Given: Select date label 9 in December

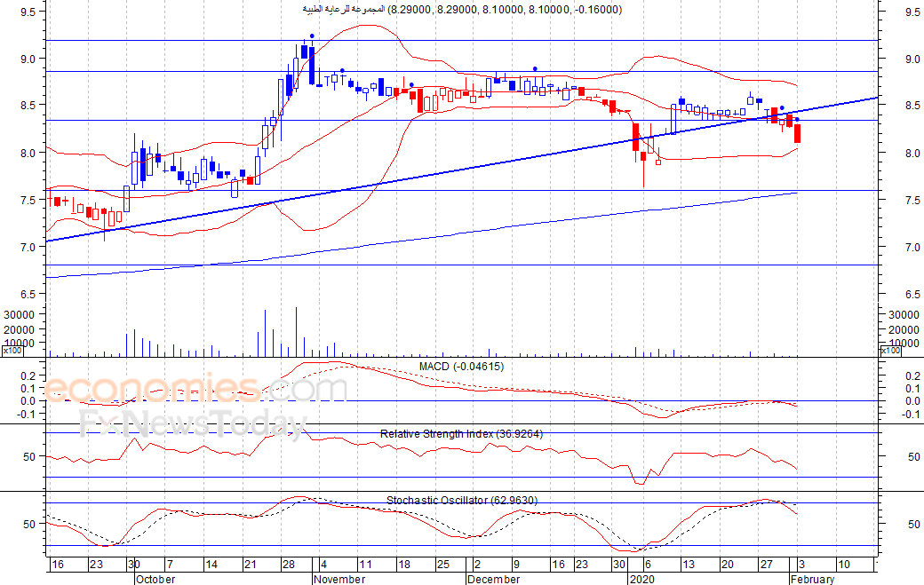Looking at the screenshot, I should point(516,565).
